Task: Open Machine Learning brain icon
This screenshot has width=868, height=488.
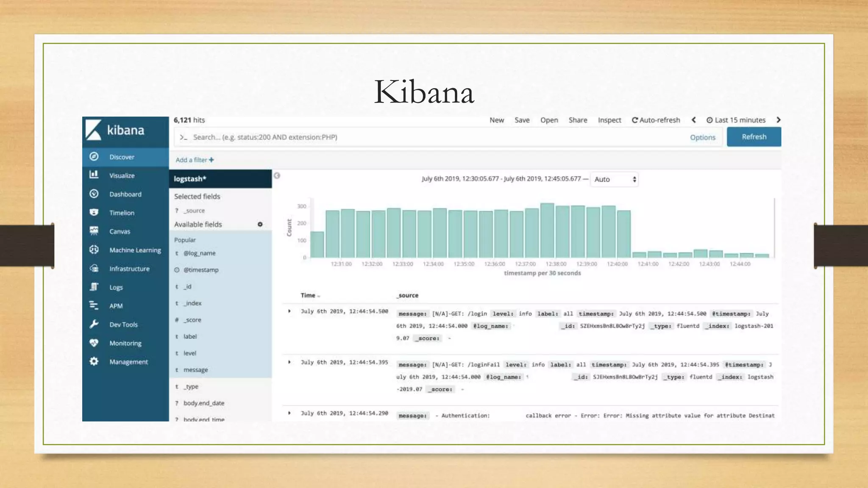Action: click(x=94, y=250)
